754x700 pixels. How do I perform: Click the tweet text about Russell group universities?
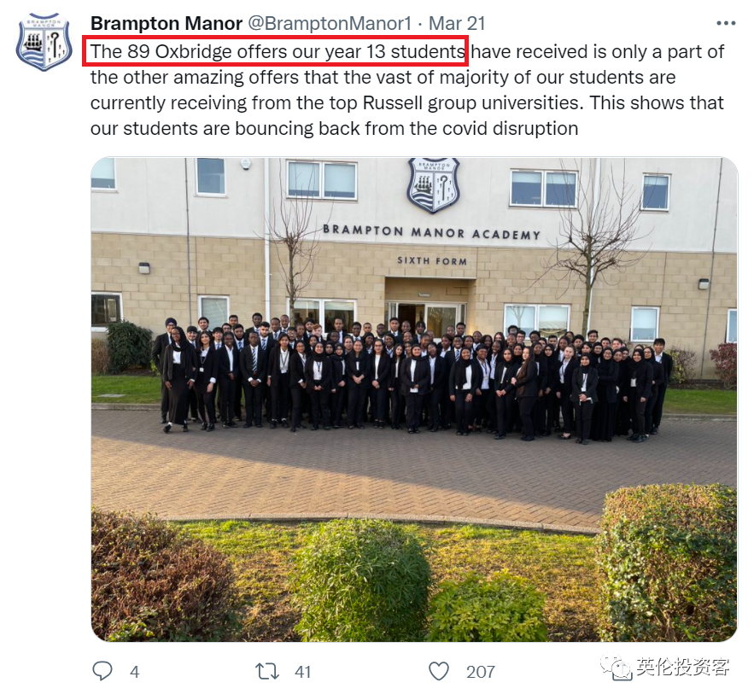click(406, 103)
